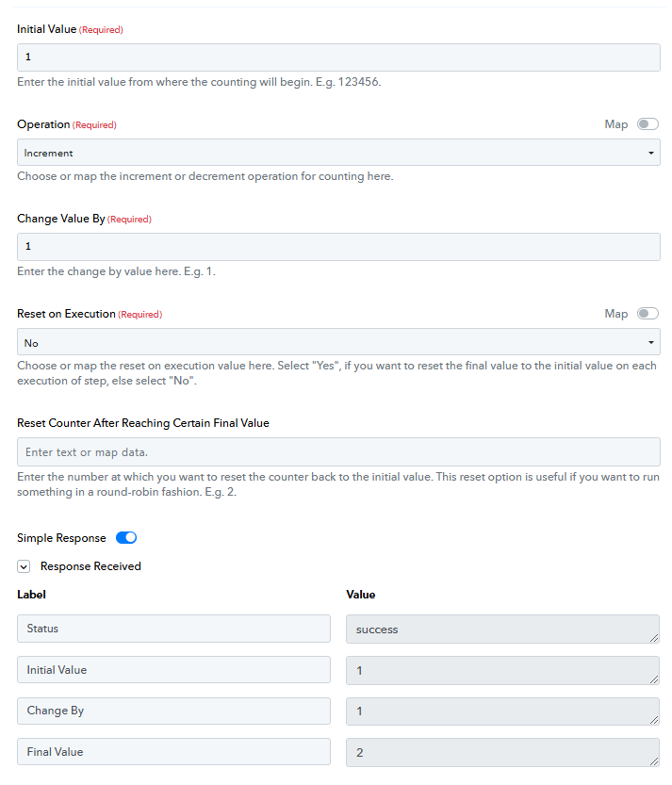The image size is (672, 785).
Task: Click resize handle of Change By value box
Action: [x=654, y=720]
